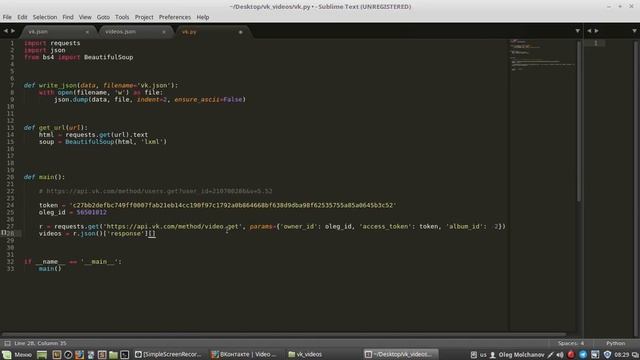Click the 'def write_json' definition line

click(x=101, y=85)
